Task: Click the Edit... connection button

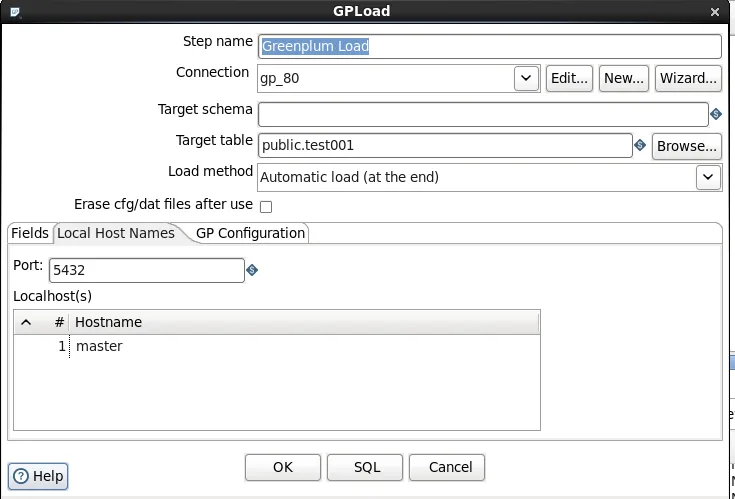Action: click(x=569, y=78)
